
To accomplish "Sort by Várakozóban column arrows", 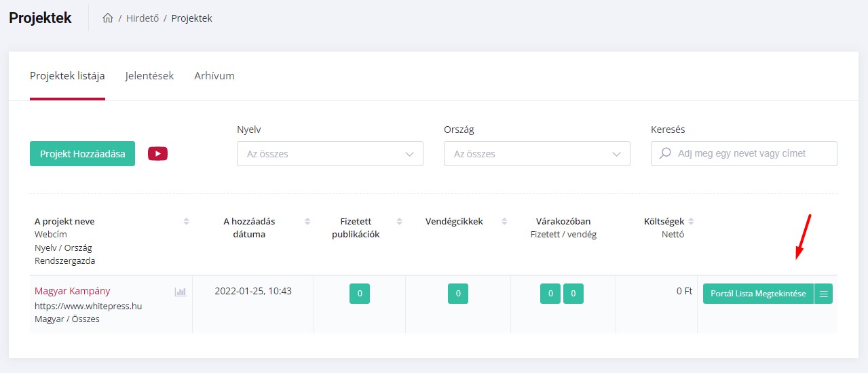I will click(x=610, y=222).
